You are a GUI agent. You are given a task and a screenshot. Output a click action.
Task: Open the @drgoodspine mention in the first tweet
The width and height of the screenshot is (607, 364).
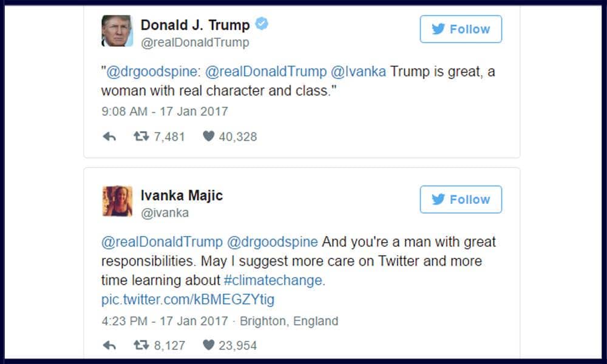[x=152, y=72]
